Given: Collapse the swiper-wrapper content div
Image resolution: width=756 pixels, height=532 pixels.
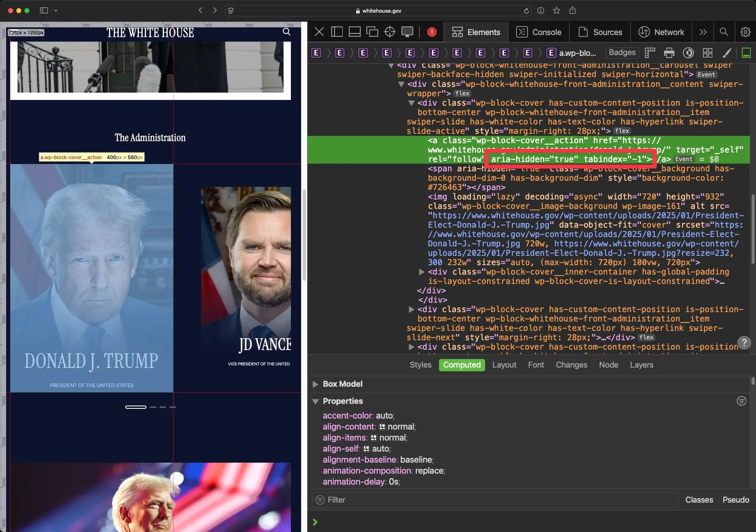Looking at the screenshot, I should pyautogui.click(x=401, y=84).
